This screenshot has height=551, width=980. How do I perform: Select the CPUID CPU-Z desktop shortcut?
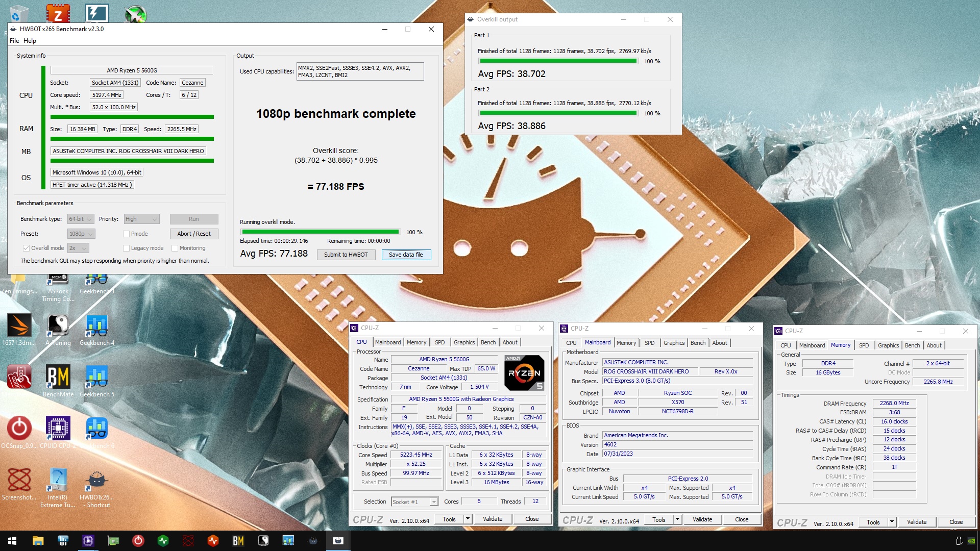click(x=58, y=433)
